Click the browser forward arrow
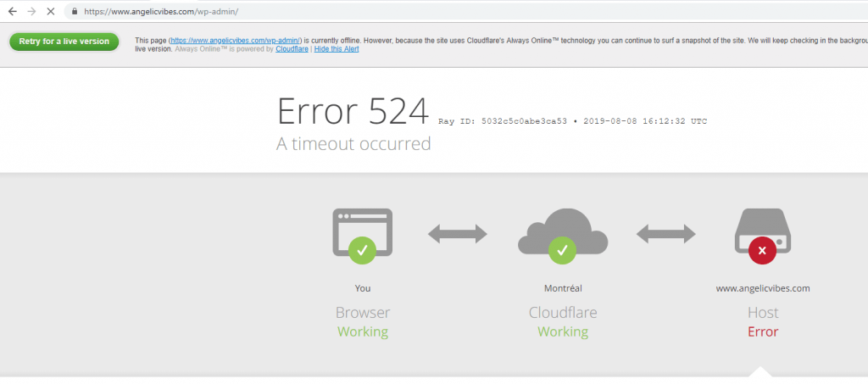The image size is (868, 384). pyautogui.click(x=31, y=11)
